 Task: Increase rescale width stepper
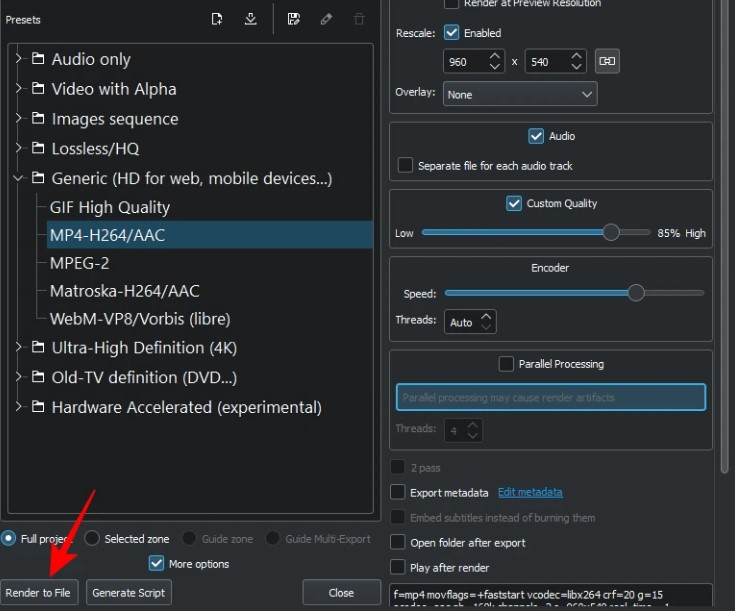pyautogui.click(x=495, y=56)
